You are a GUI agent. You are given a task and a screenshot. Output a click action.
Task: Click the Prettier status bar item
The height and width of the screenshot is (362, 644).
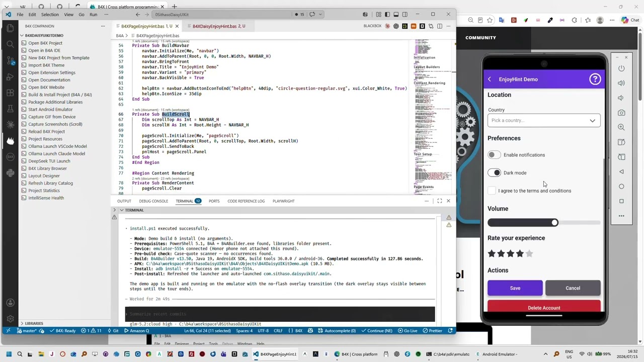(x=433, y=331)
